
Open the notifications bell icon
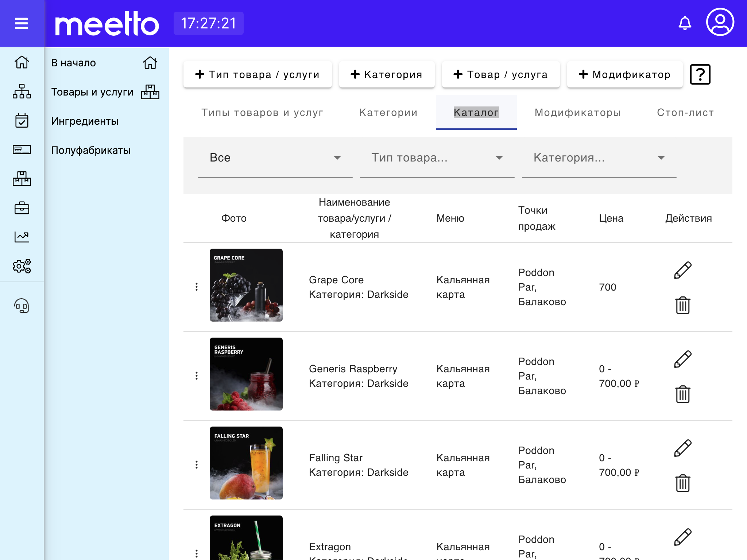[x=685, y=23]
